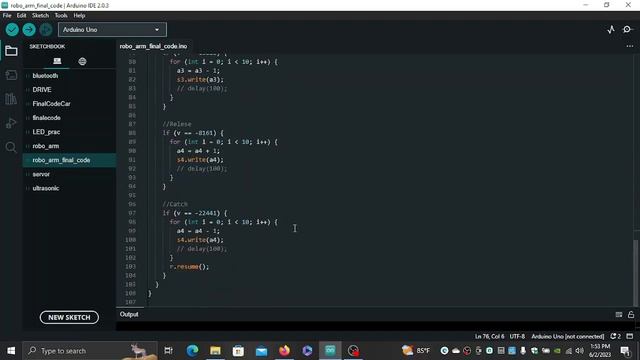Open Firefox from taskbar
This screenshot has height=360, width=640.
[284, 351]
